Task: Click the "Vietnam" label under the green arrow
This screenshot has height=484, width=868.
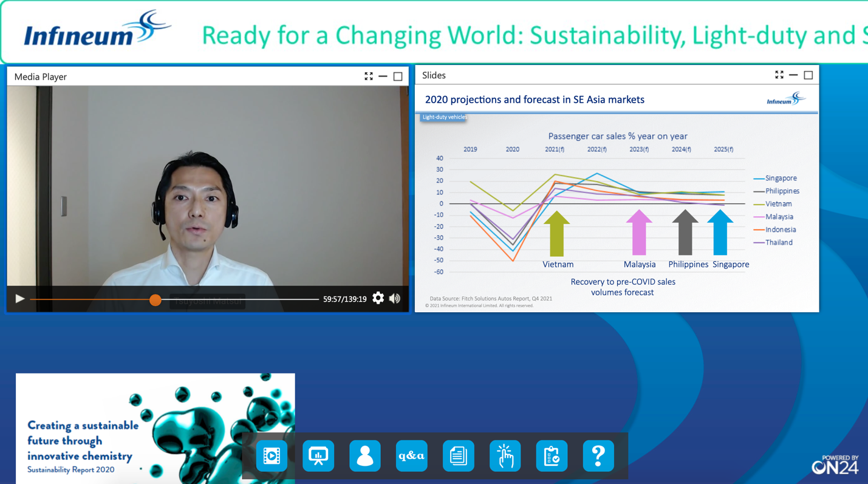Action: tap(558, 264)
